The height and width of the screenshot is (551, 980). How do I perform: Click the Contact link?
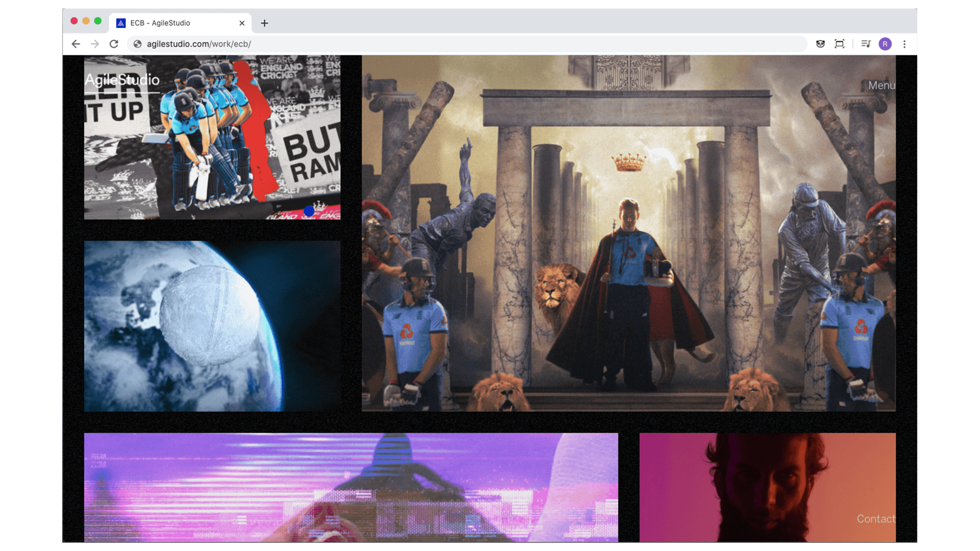(x=876, y=519)
